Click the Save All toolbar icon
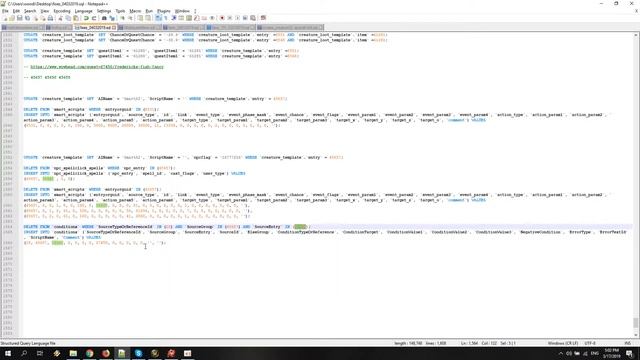 (x=27, y=18)
